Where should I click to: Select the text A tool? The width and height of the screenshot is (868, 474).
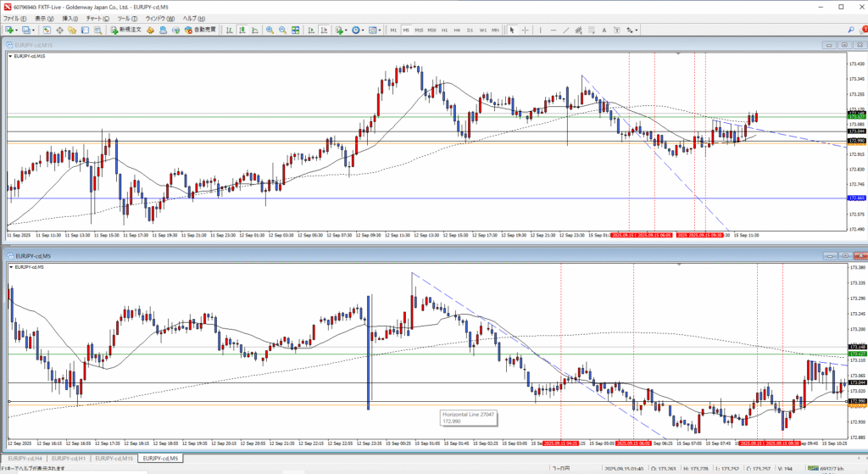[604, 30]
